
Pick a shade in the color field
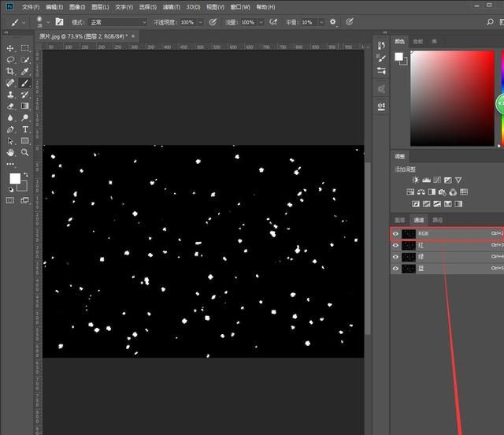452,99
